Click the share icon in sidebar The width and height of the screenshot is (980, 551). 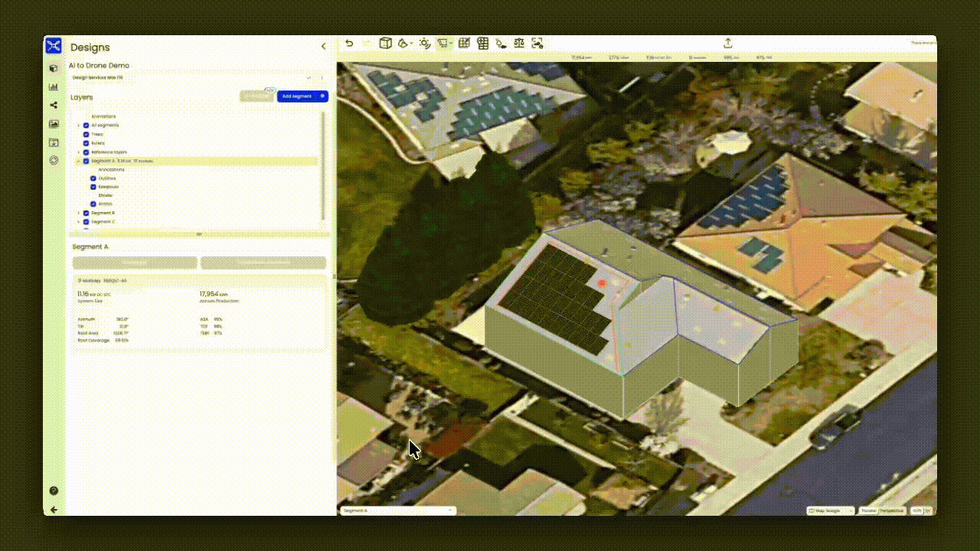tap(54, 106)
